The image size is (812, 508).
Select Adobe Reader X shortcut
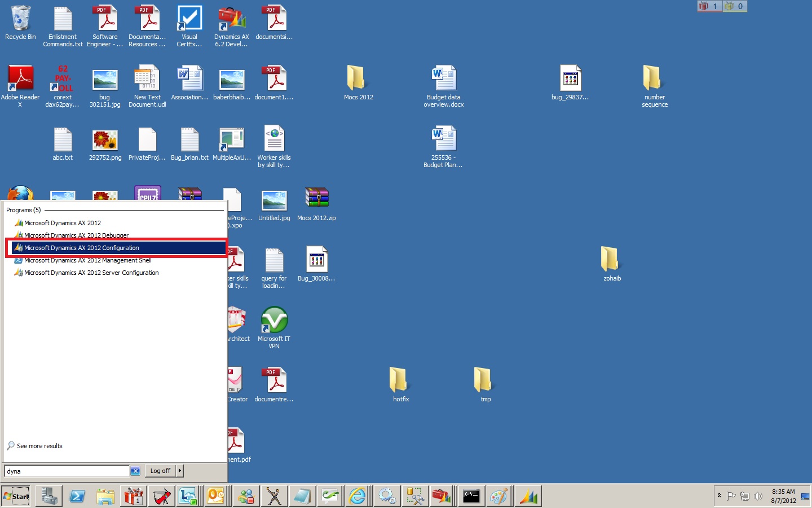tap(20, 86)
